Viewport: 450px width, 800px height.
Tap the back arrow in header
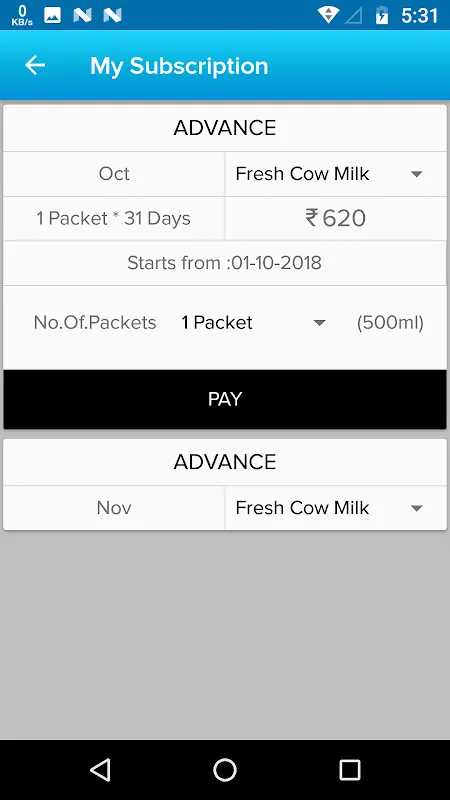35,65
